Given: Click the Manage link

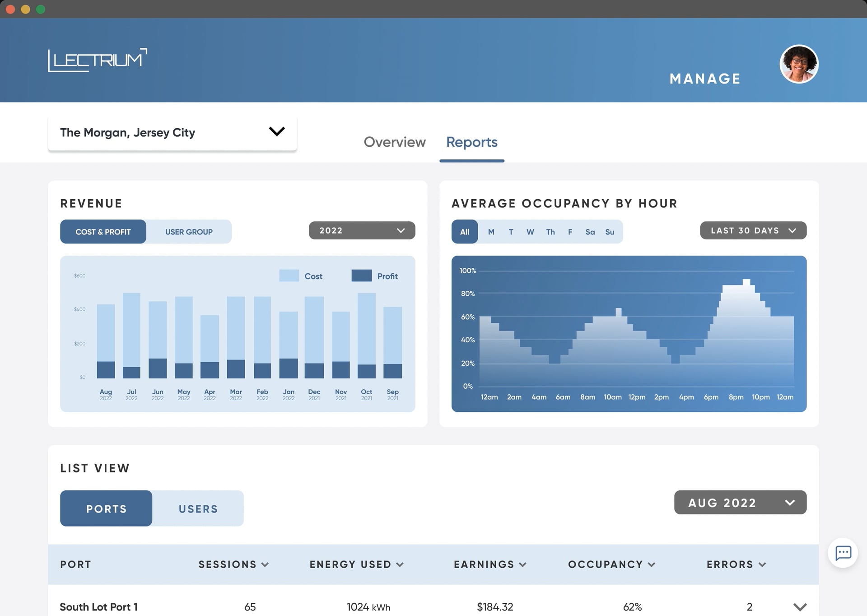Looking at the screenshot, I should click(704, 78).
